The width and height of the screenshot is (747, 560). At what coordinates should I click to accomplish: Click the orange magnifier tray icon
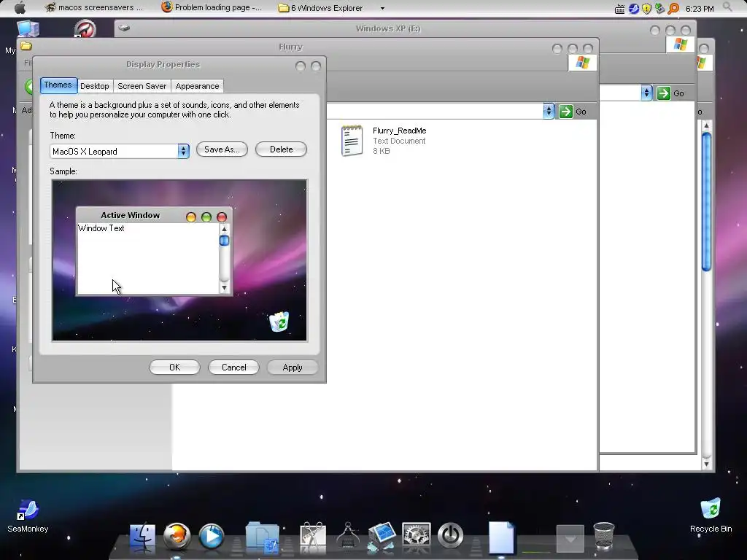pos(673,9)
